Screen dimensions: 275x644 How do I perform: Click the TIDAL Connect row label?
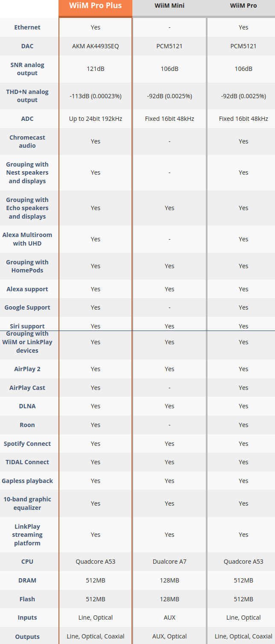click(27, 462)
